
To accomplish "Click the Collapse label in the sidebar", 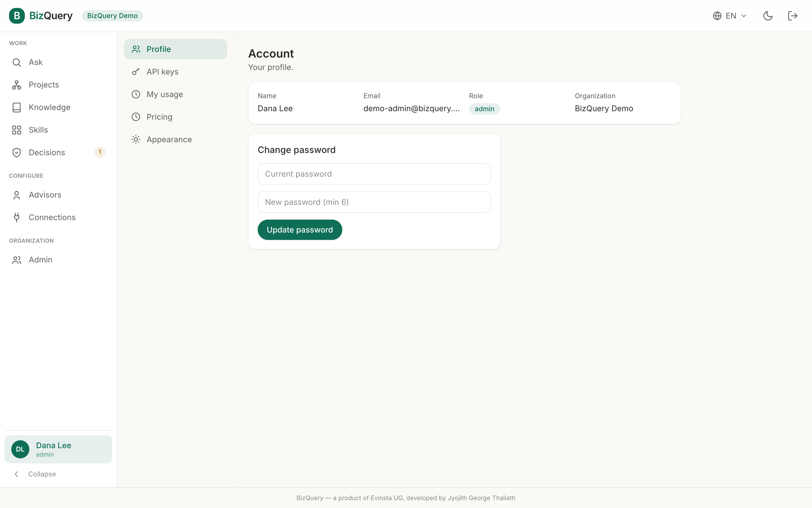I will 42,474.
